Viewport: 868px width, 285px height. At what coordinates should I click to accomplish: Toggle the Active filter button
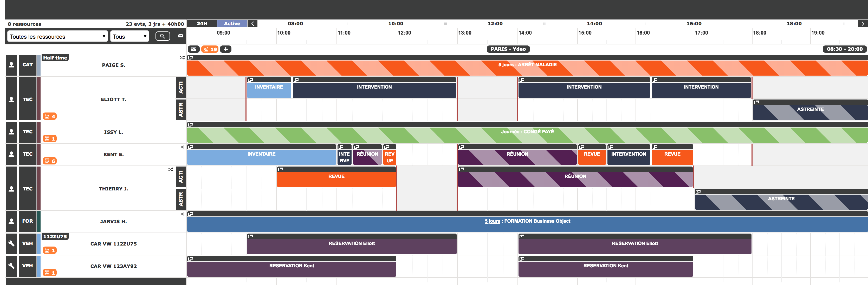pyautogui.click(x=232, y=23)
